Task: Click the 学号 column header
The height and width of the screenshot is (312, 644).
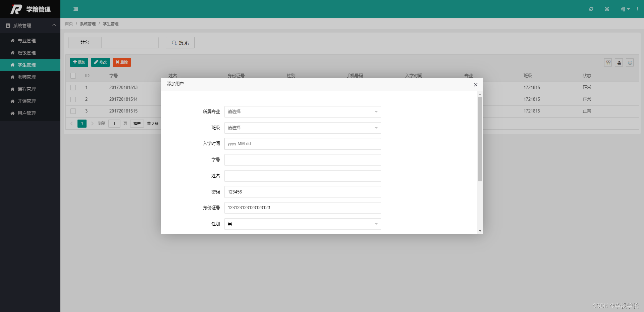Action: tap(113, 76)
